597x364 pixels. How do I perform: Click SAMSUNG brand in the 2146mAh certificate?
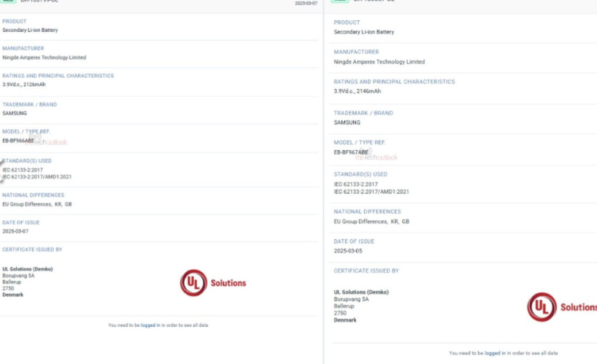click(x=347, y=123)
